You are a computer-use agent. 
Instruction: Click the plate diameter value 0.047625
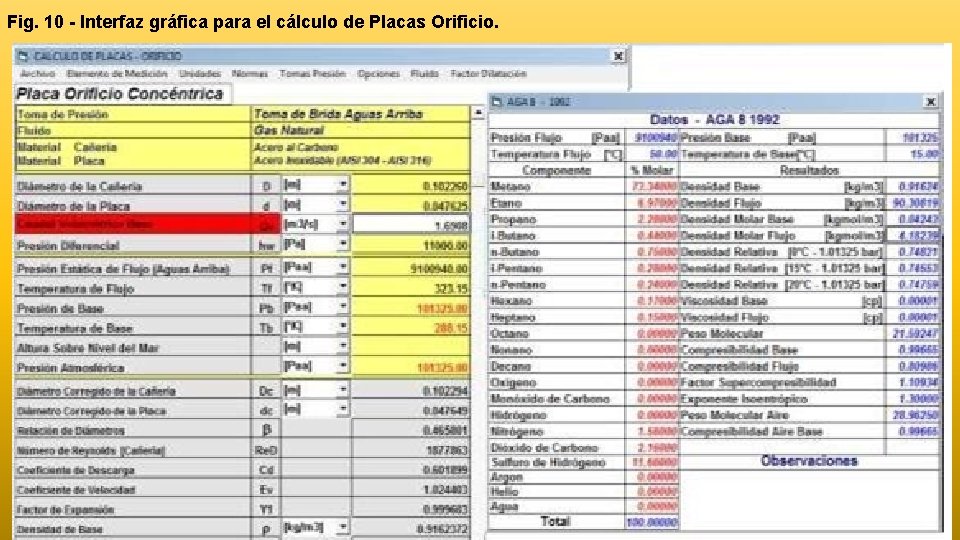pos(411,206)
